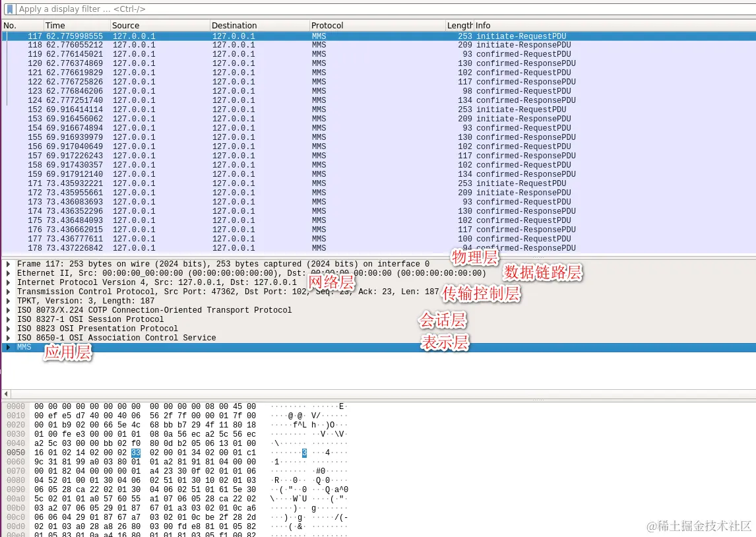Sort by Destination column header
Image resolution: width=756 pixels, height=537 pixels.
(259, 26)
